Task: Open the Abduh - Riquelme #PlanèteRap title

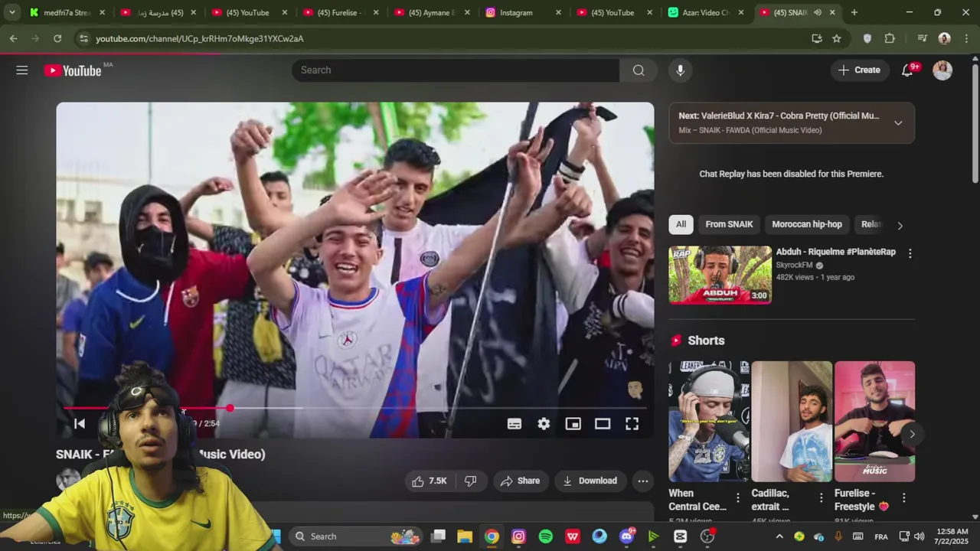Action: point(835,252)
